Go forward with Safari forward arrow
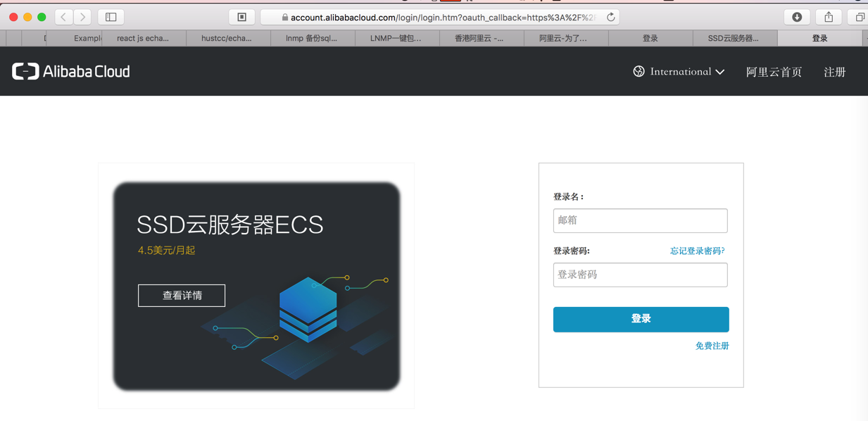Image resolution: width=868 pixels, height=421 pixels. pyautogui.click(x=82, y=17)
